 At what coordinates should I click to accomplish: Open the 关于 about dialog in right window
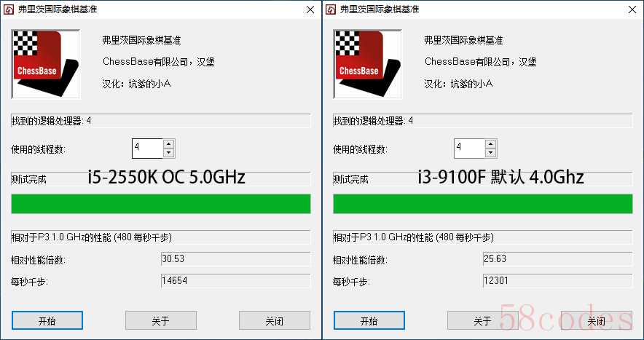(482, 320)
